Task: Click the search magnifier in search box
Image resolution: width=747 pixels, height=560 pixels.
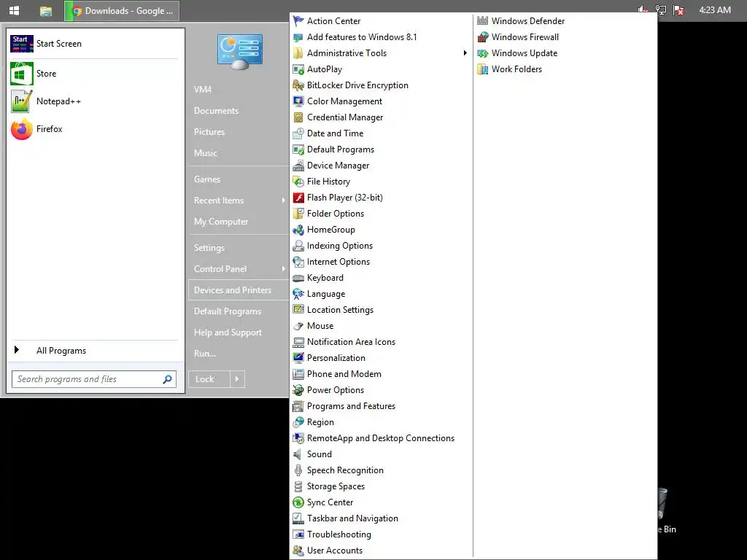Action: coord(167,379)
